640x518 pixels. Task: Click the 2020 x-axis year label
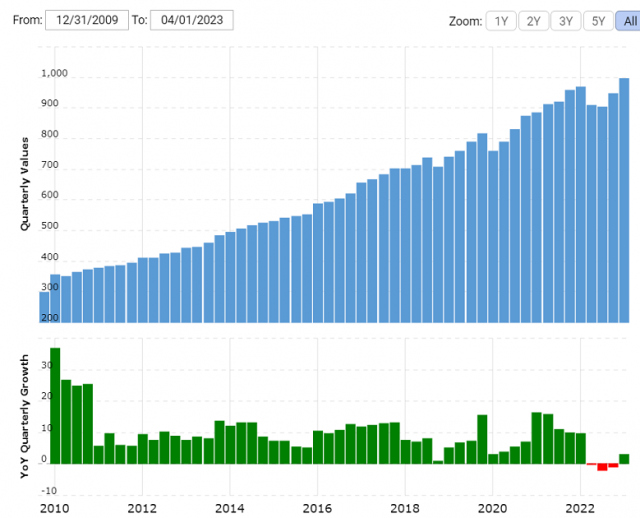(493, 506)
